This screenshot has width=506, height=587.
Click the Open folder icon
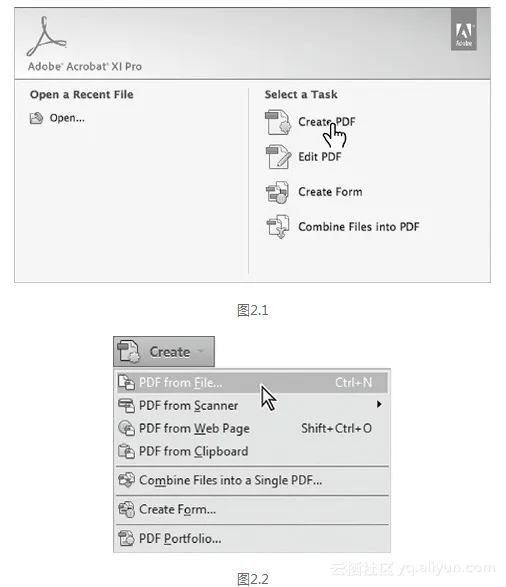coord(36,118)
